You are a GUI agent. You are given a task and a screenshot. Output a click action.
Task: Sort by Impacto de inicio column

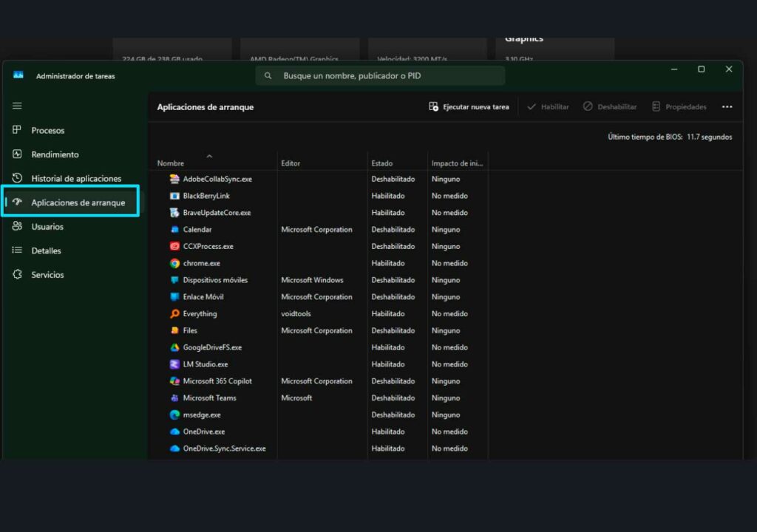[457, 163]
